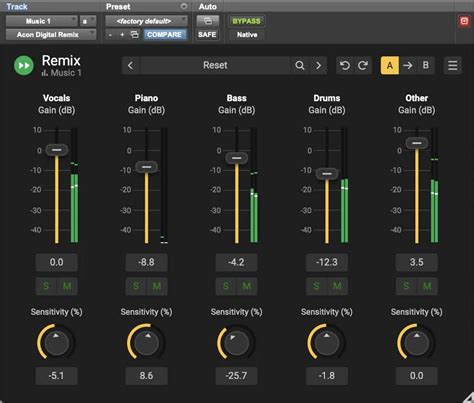Click the undo arrow icon

pos(345,65)
